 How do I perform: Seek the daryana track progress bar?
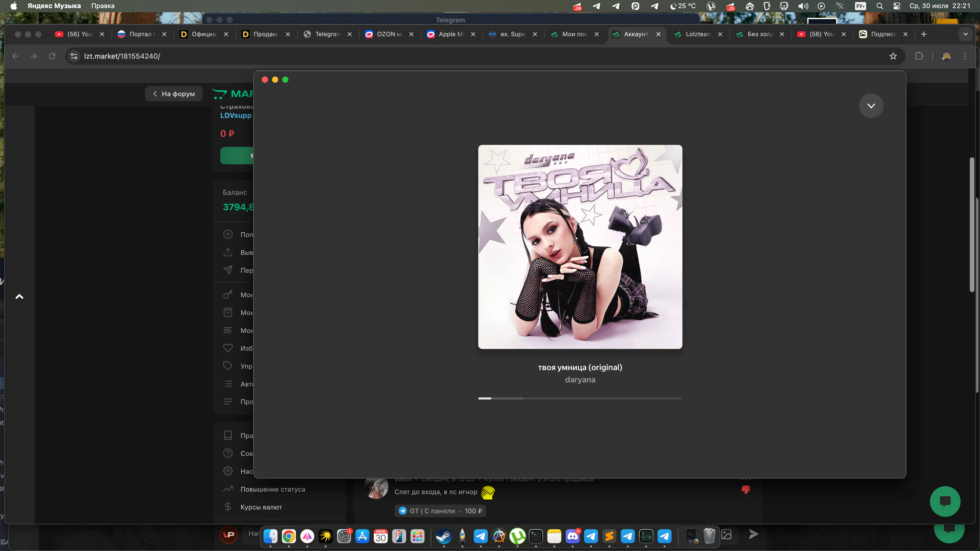(580, 398)
